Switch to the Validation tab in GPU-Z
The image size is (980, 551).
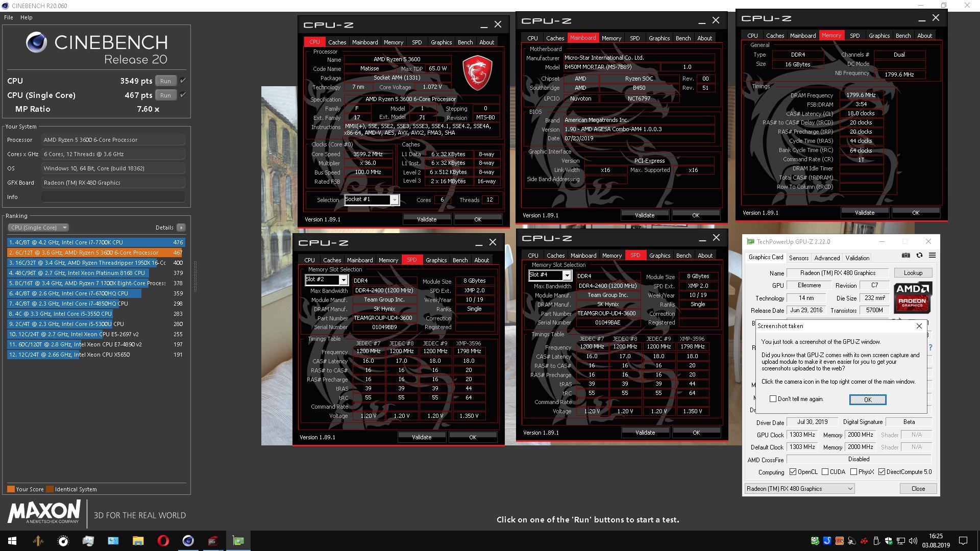[x=857, y=258]
